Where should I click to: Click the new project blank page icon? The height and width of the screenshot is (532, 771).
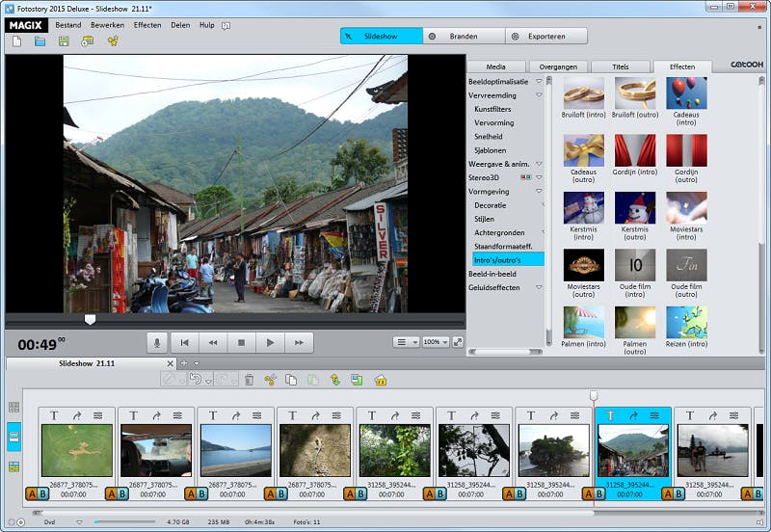tap(17, 41)
